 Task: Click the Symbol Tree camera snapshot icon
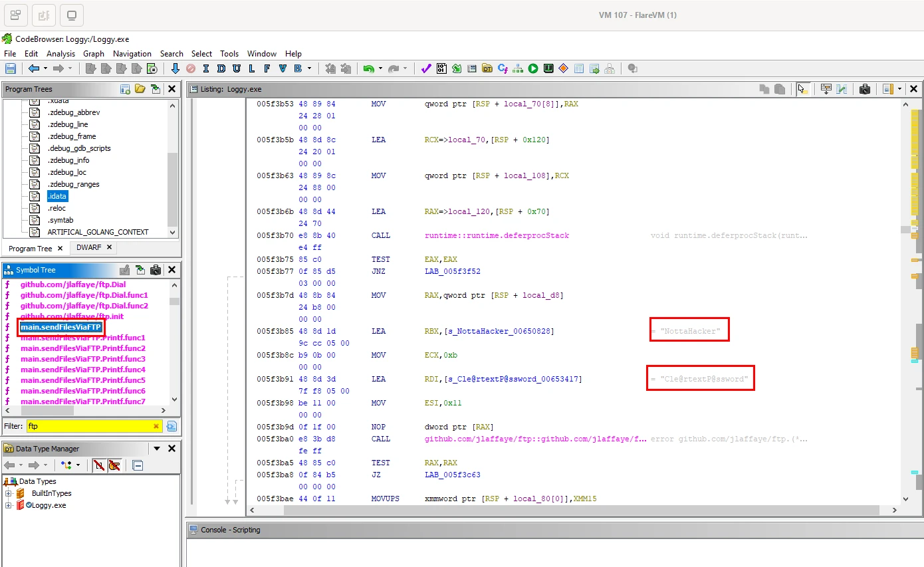pyautogui.click(x=156, y=270)
